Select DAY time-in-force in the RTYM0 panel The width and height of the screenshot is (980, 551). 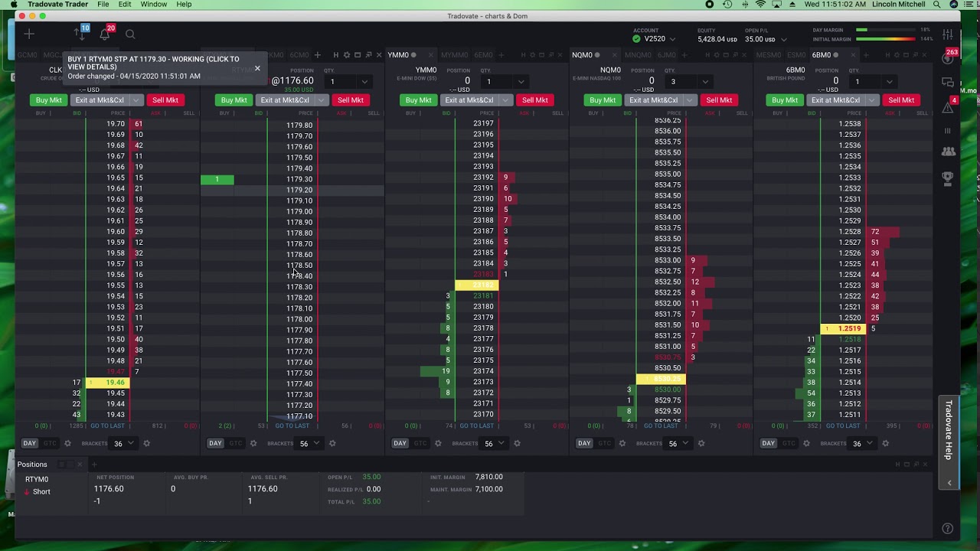tap(215, 443)
